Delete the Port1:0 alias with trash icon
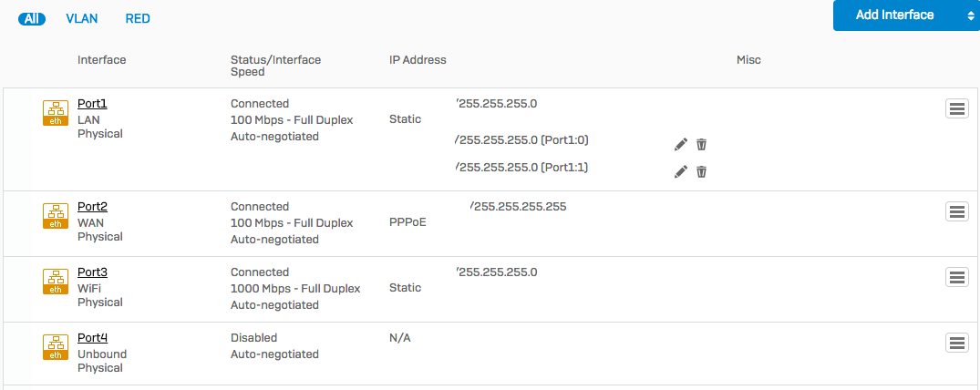This screenshot has width=980, height=390. point(702,144)
